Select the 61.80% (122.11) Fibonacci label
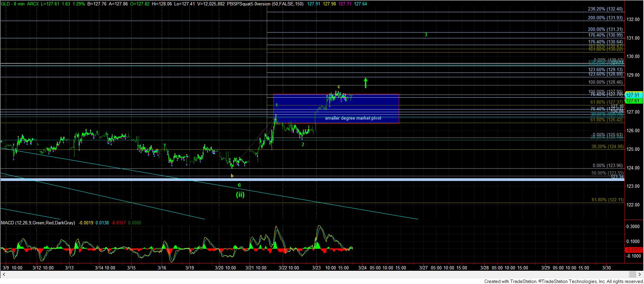 607,200
